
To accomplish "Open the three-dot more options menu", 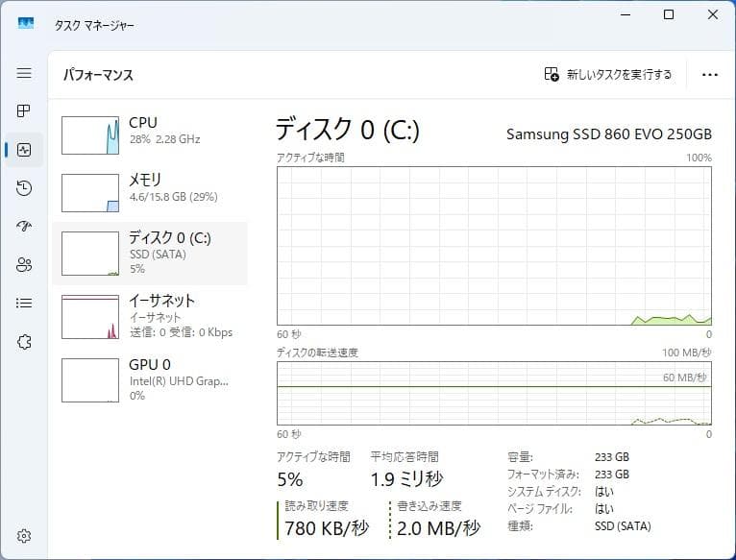I will [x=710, y=75].
